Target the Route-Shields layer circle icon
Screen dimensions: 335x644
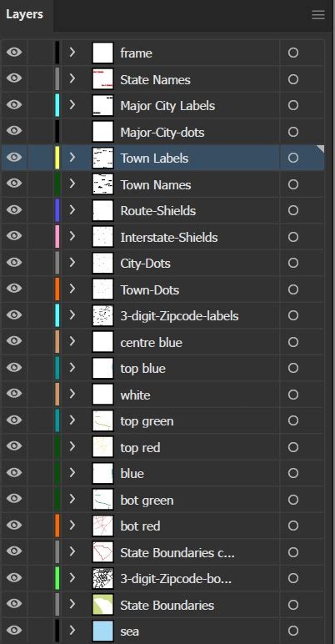coord(293,211)
